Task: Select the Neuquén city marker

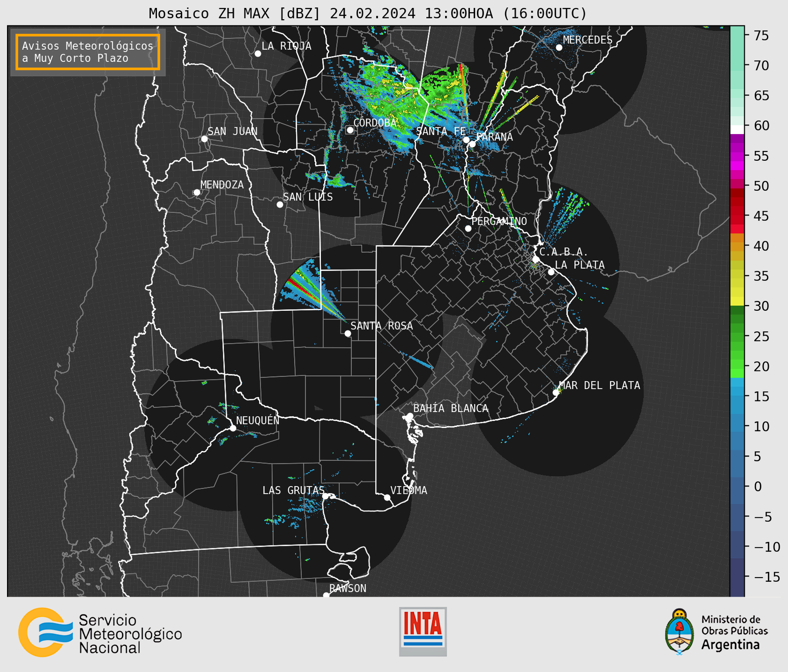Action: click(x=233, y=428)
